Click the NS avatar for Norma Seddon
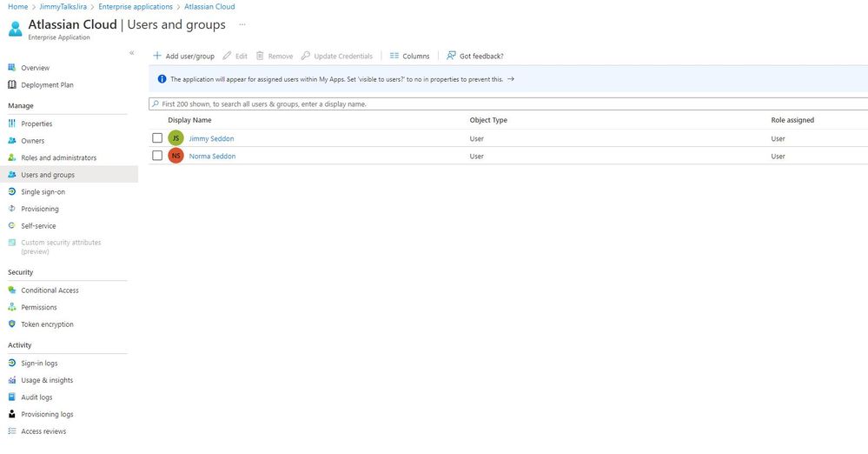The height and width of the screenshot is (454, 868). pos(176,156)
